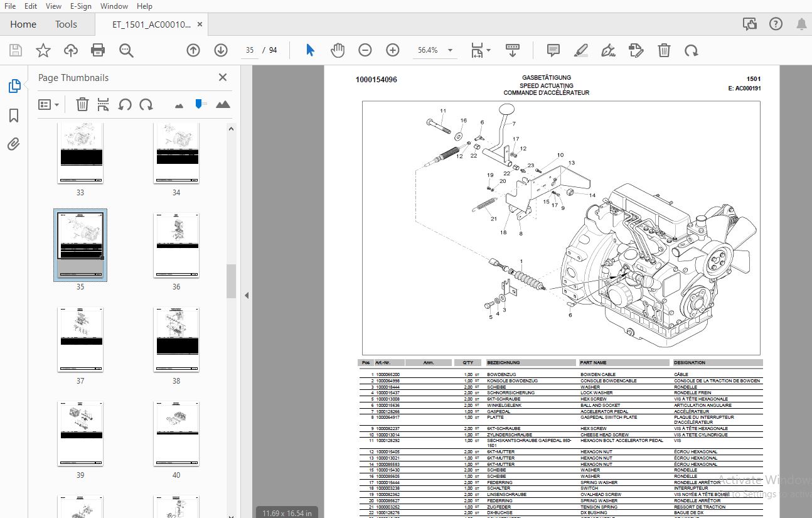The height and width of the screenshot is (518, 812).
Task: Open the View menu
Action: pyautogui.click(x=54, y=6)
